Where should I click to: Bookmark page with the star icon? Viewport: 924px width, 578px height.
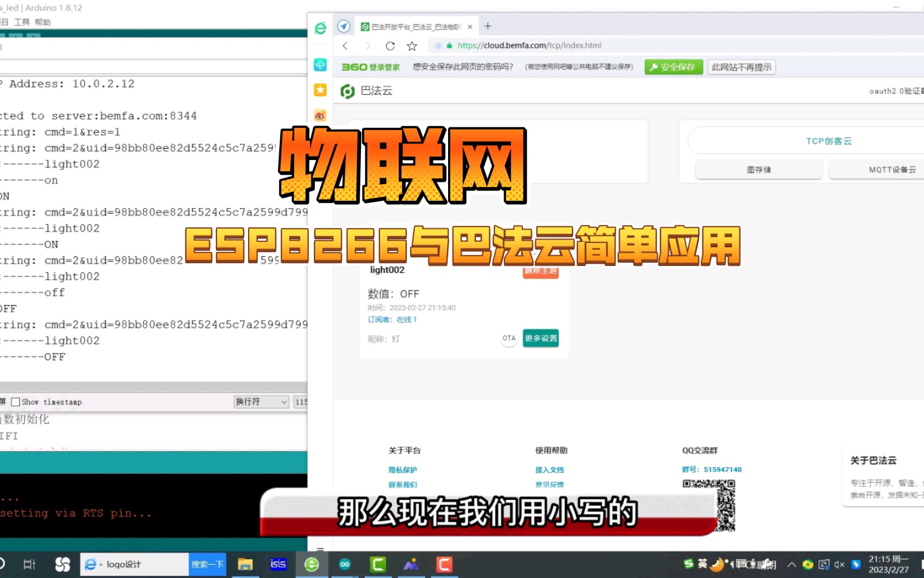tap(412, 46)
